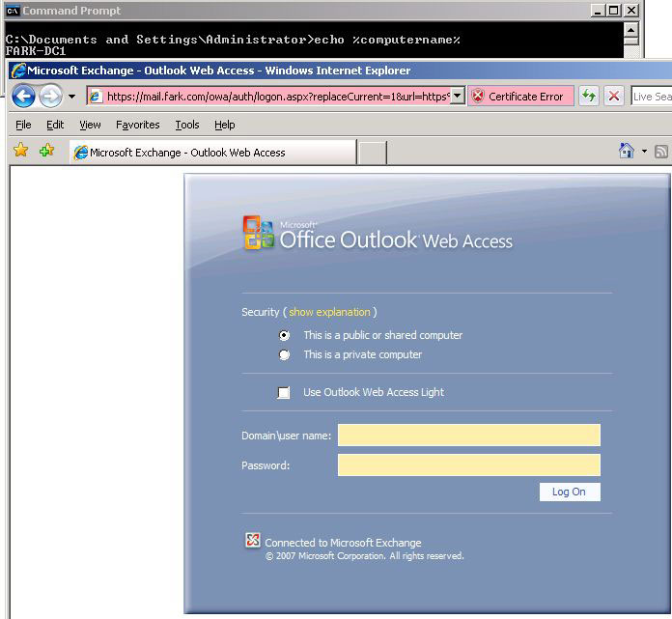
Task: Click Add to Favorites plus-star icon
Action: [x=45, y=151]
